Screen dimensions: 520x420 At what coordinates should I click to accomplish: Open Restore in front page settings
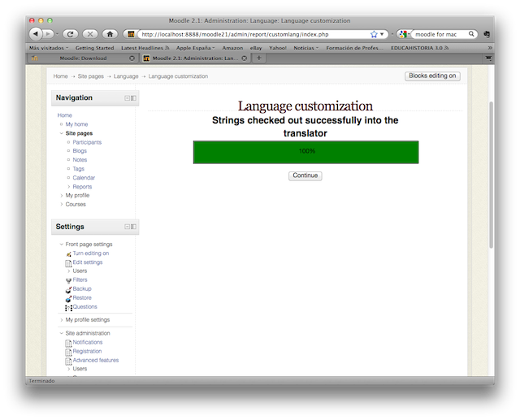coord(81,298)
